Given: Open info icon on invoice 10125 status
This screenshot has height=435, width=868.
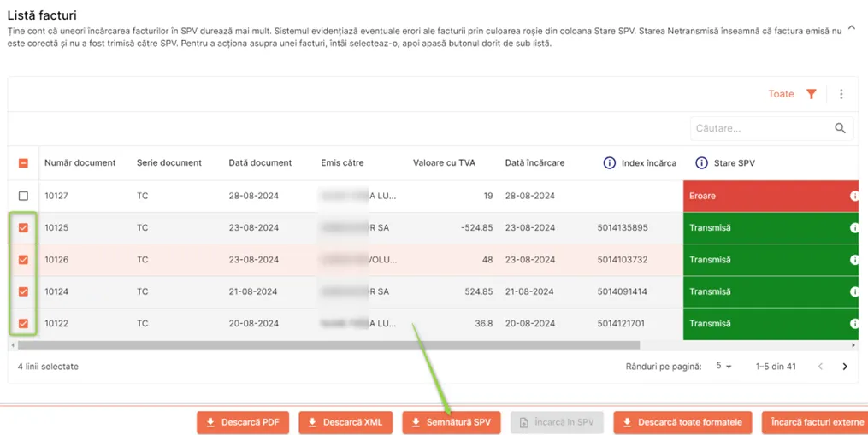Looking at the screenshot, I should point(854,227).
